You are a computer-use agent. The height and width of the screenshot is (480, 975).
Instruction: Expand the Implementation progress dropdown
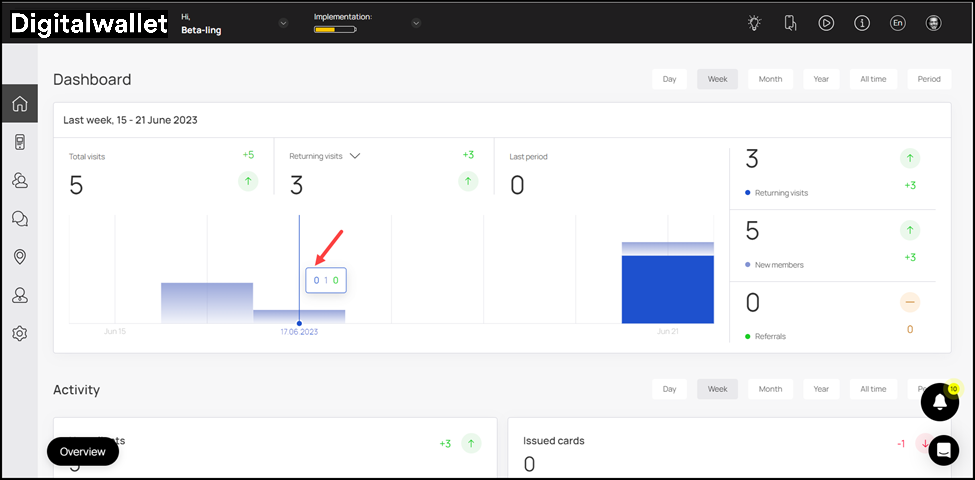pyautogui.click(x=416, y=23)
